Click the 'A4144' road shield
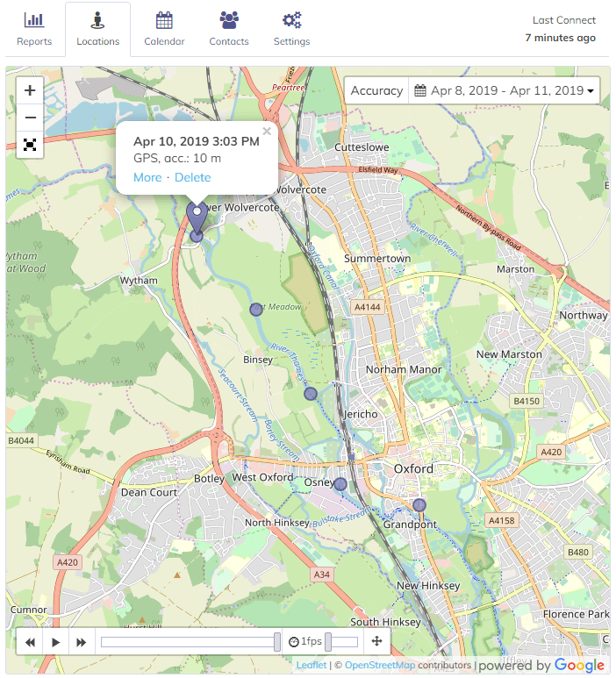 click(x=368, y=307)
